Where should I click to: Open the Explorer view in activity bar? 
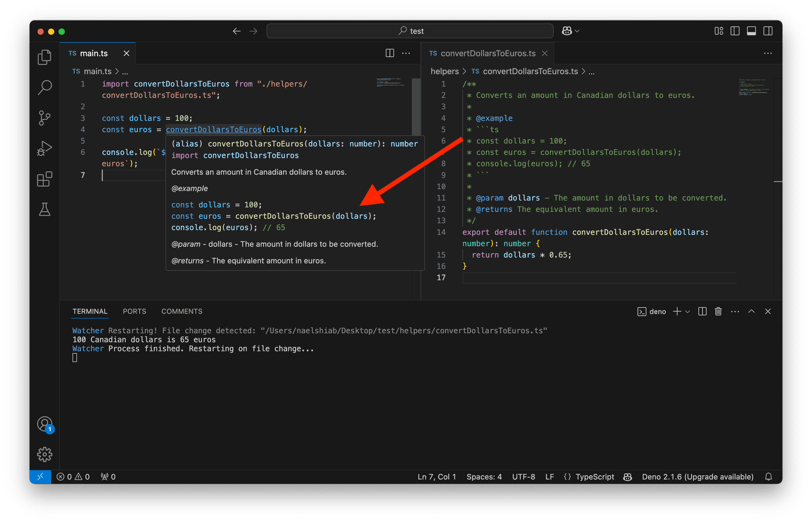45,57
